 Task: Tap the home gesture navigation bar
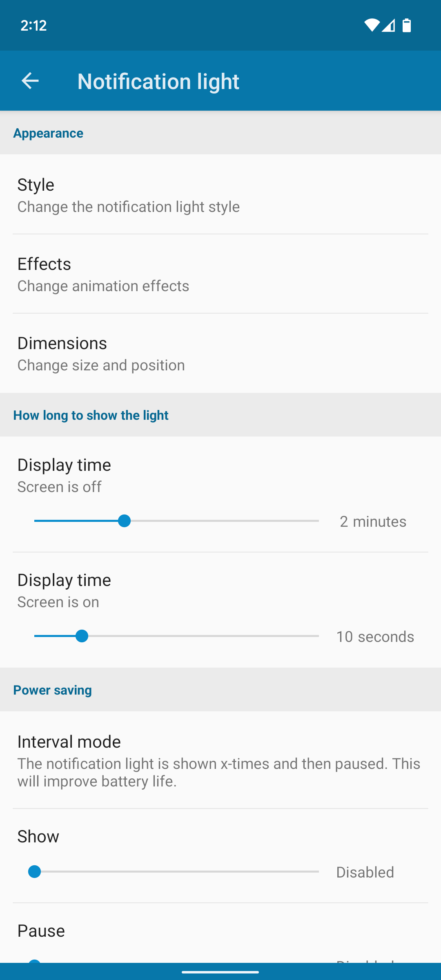click(x=220, y=972)
